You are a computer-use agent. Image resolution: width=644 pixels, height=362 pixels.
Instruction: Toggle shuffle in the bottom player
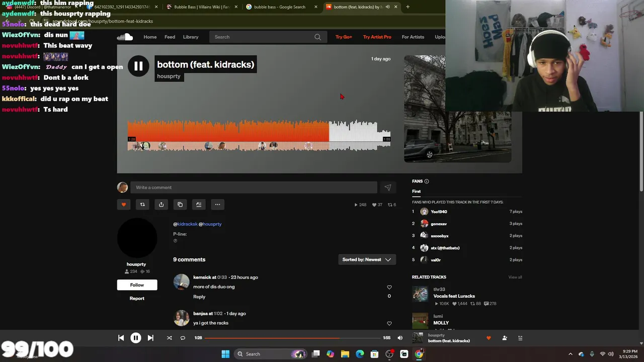point(169,338)
